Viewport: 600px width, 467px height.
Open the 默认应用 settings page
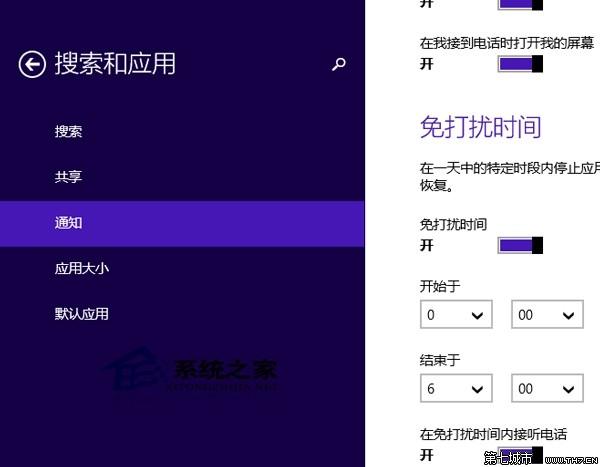tap(82, 314)
